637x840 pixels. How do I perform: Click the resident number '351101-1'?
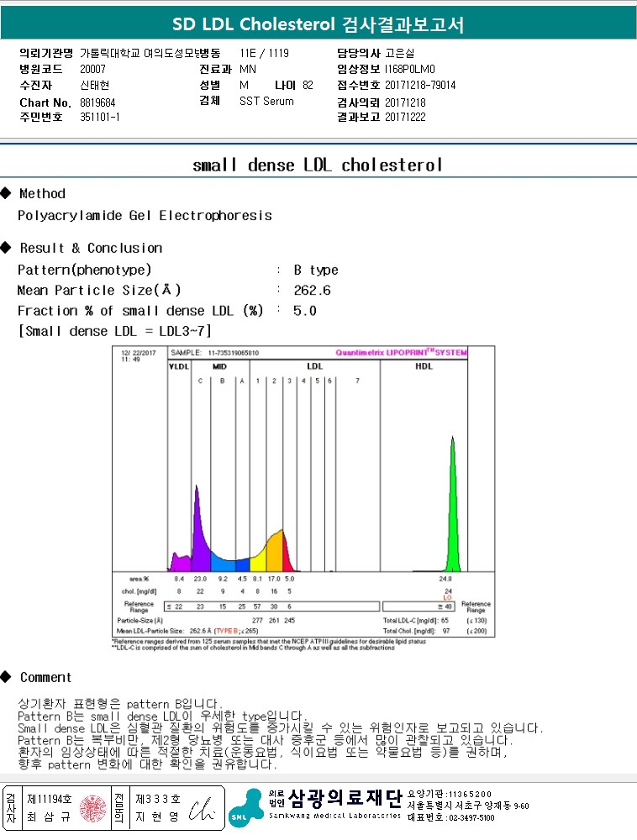100,117
